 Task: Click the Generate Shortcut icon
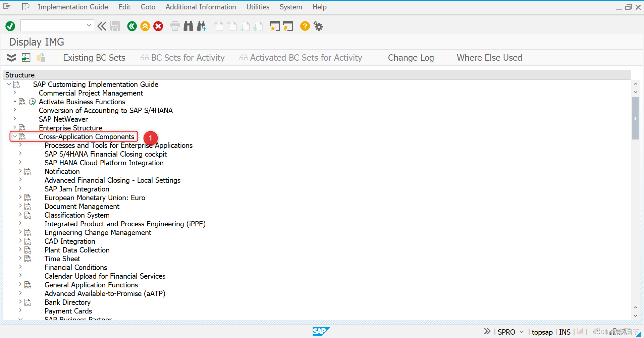[288, 26]
